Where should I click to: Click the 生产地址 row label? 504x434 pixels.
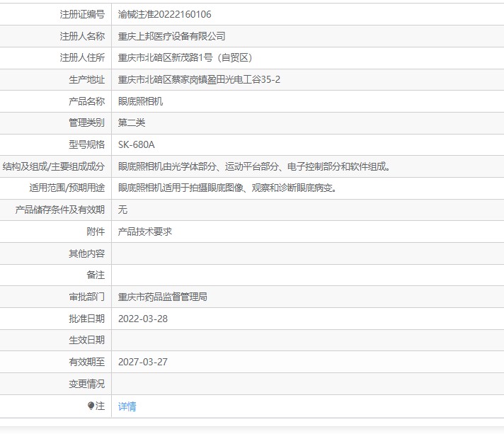pyautogui.click(x=87, y=79)
